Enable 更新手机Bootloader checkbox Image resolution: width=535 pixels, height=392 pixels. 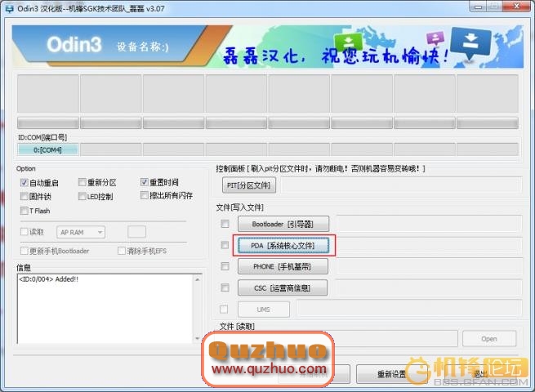point(24,251)
